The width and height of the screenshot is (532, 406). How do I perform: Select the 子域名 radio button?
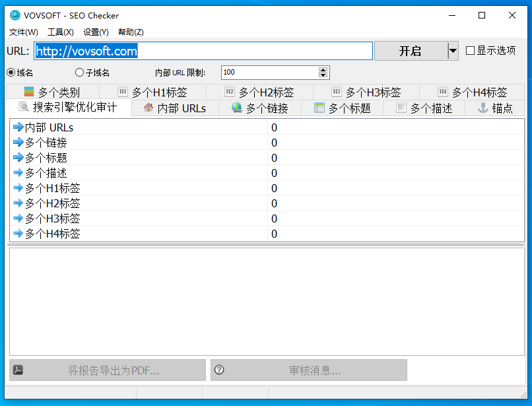click(80, 73)
